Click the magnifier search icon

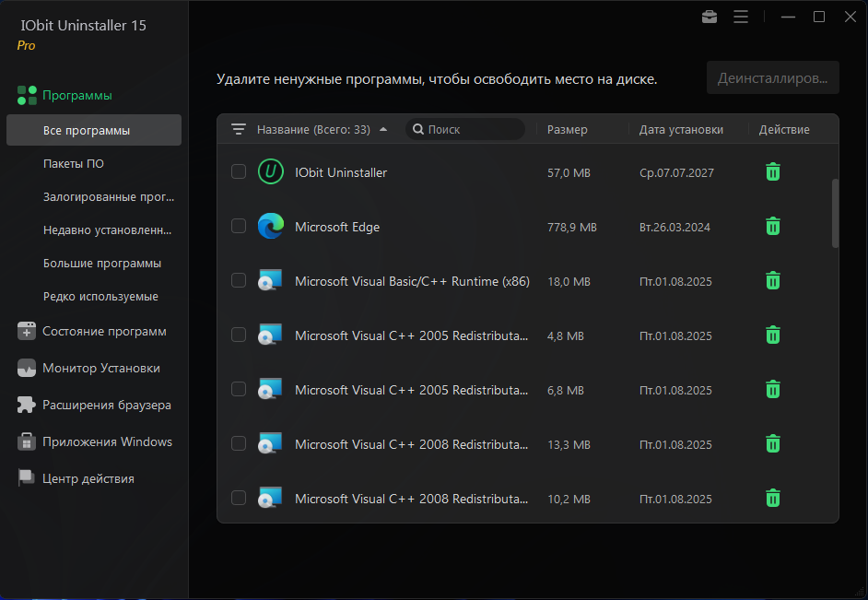click(418, 130)
